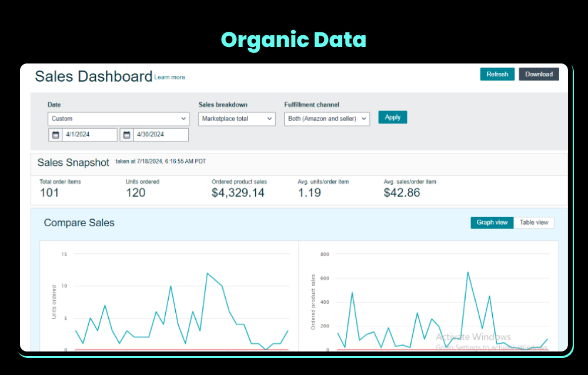This screenshot has width=588, height=375.
Task: Select the Graph view tab
Action: (492, 223)
